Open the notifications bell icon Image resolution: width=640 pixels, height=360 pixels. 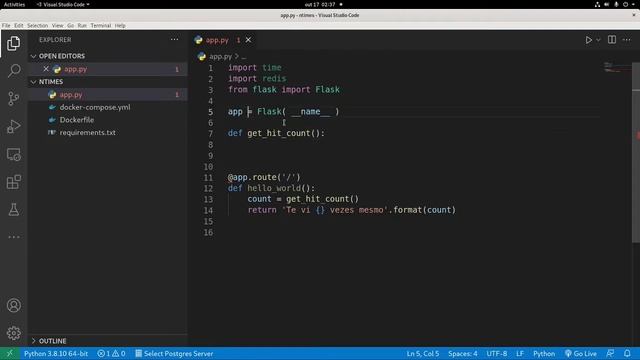(x=627, y=353)
